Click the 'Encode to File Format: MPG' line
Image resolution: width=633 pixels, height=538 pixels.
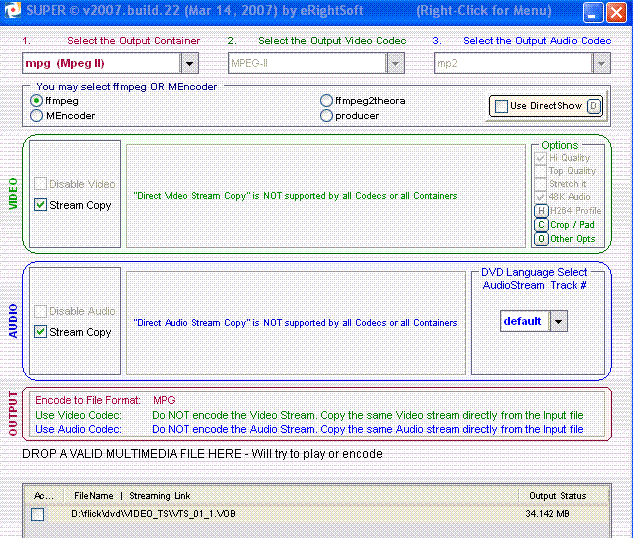pos(105,400)
